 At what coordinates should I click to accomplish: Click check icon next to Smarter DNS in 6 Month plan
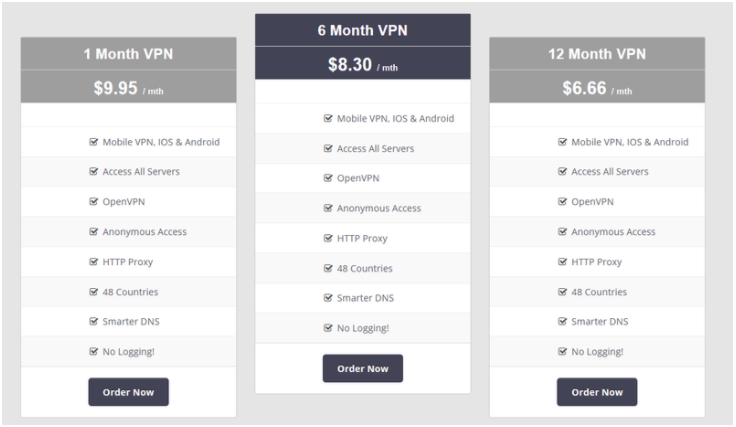tap(328, 297)
